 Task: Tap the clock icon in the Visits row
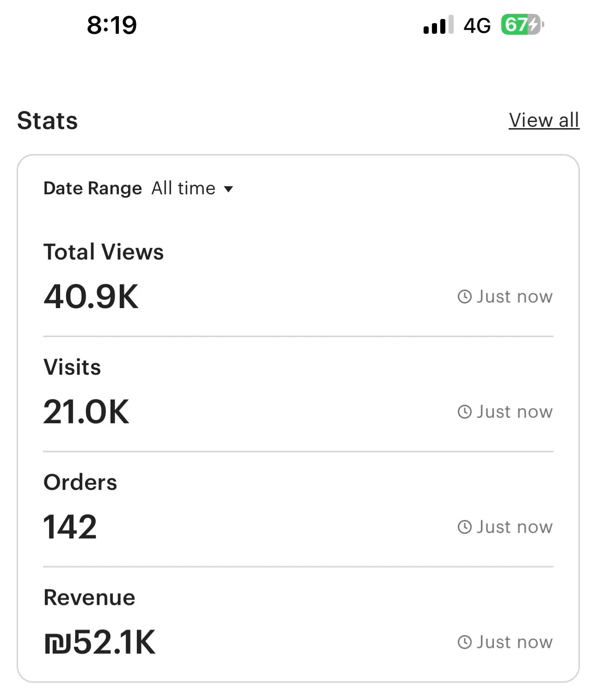pos(464,412)
